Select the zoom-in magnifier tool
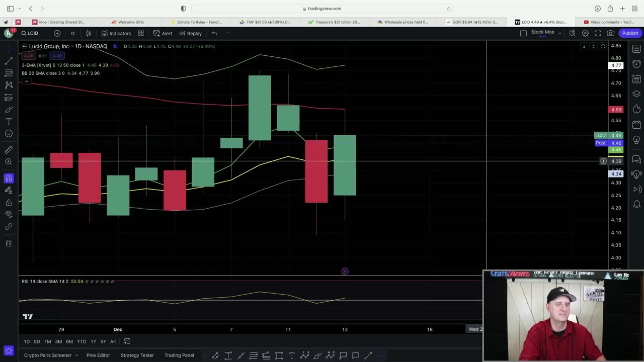The height and width of the screenshot is (362, 644). [x=9, y=162]
